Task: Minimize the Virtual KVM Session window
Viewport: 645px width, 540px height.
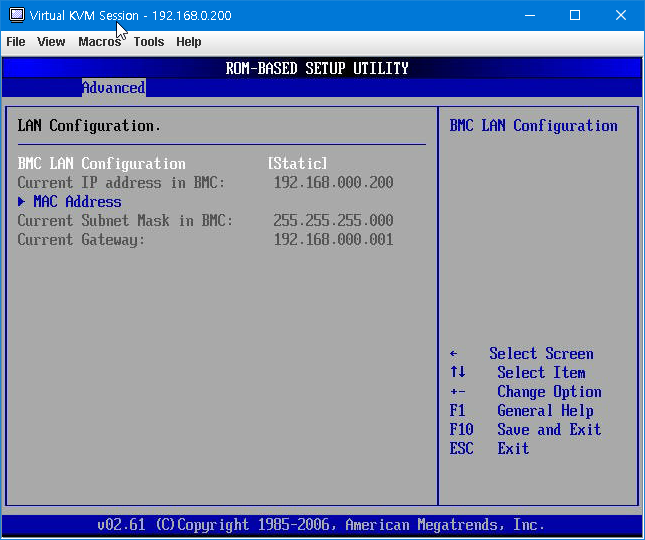Action: (530, 15)
